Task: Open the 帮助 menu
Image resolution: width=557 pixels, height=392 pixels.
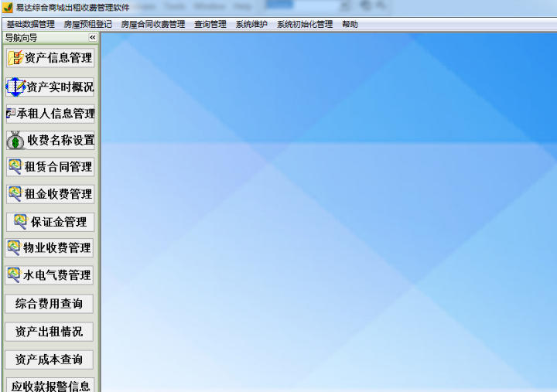Action: coord(350,24)
